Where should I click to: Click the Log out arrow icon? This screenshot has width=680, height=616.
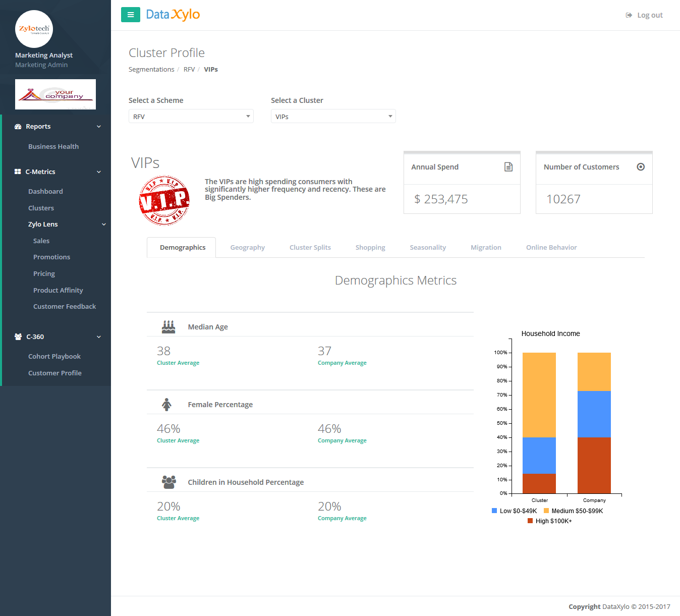629,15
